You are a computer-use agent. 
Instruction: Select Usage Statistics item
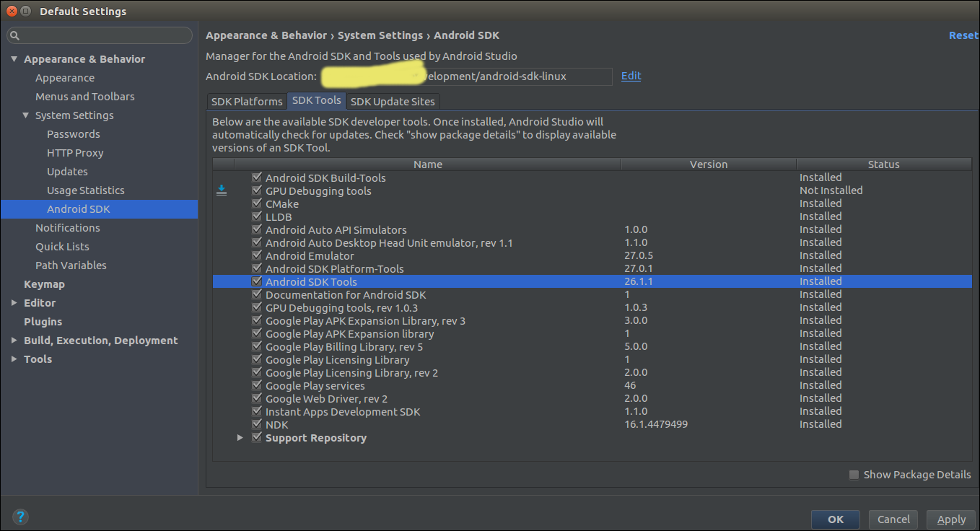[x=86, y=190]
